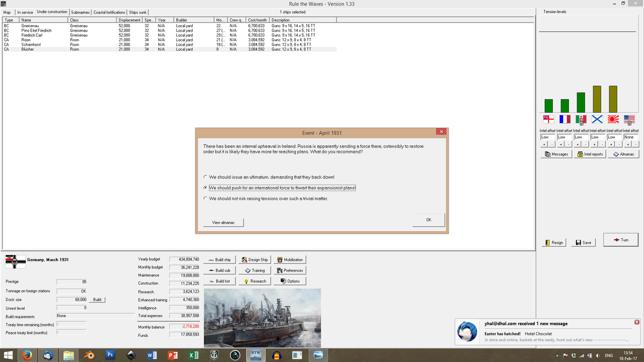Open the Almanac from the side panel
Image resolution: width=644 pixels, height=362 pixels.
(623, 154)
